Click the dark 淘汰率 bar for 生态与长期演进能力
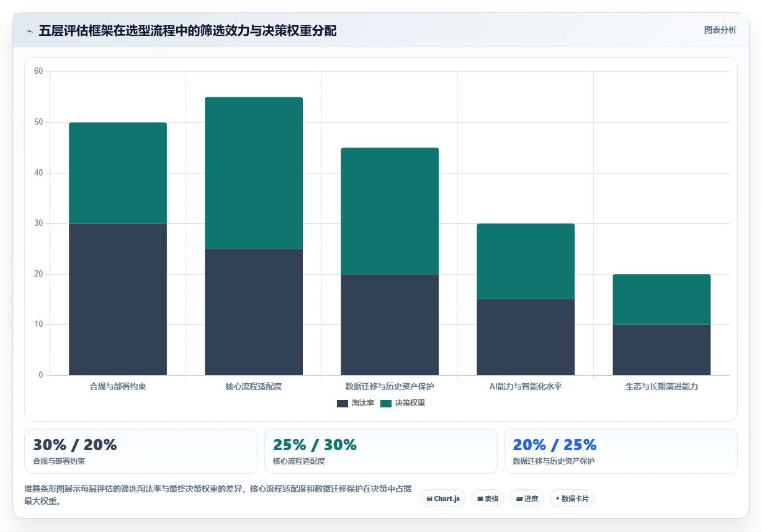This screenshot has width=762, height=532. point(661,350)
